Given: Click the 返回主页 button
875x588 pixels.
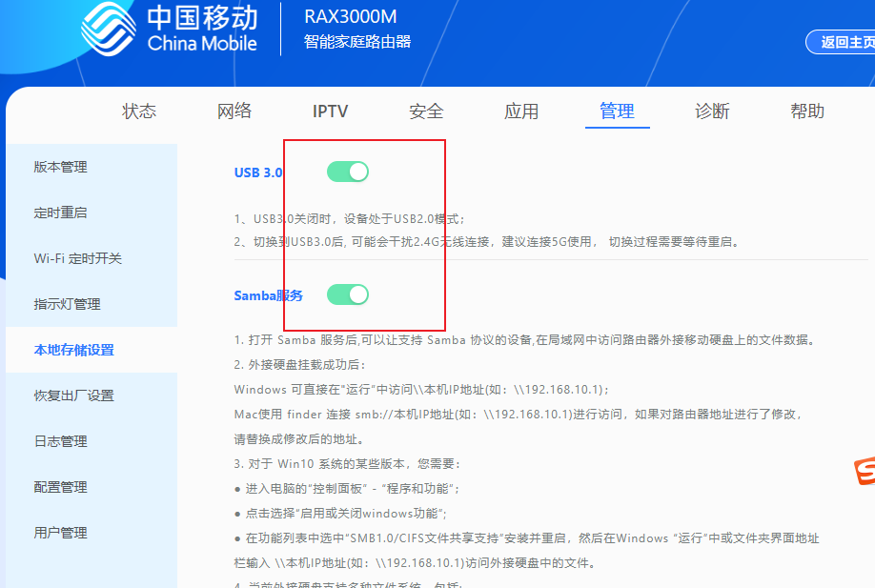Looking at the screenshot, I should [x=841, y=42].
